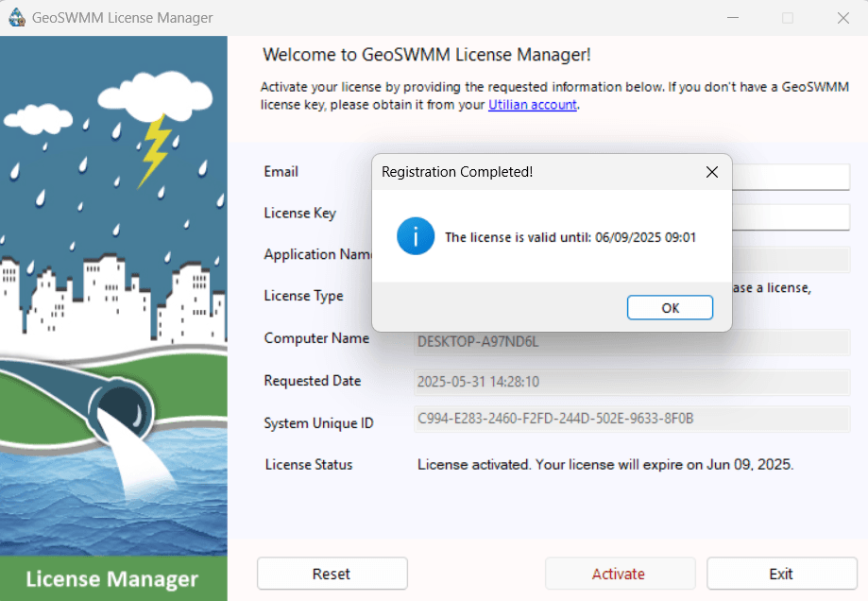
Task: Click the Reset button
Action: (x=332, y=574)
